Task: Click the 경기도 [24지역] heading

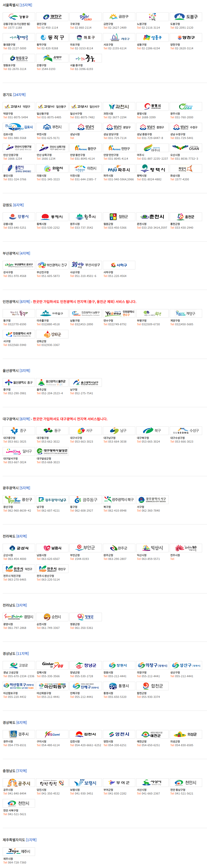Action: coord(14,95)
